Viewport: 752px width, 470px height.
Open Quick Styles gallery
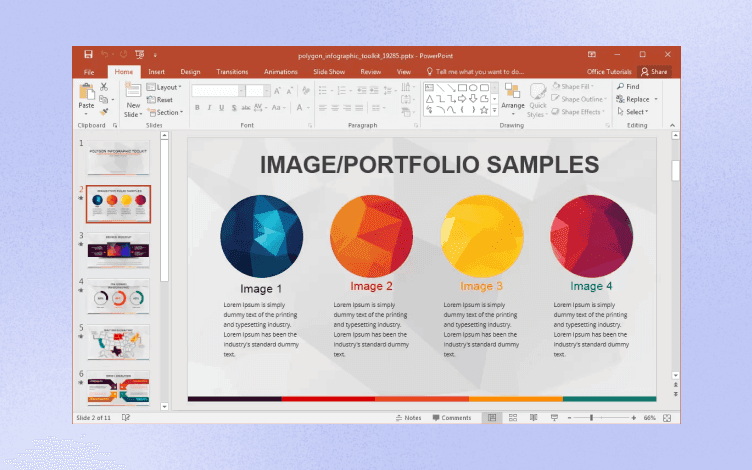click(x=538, y=100)
